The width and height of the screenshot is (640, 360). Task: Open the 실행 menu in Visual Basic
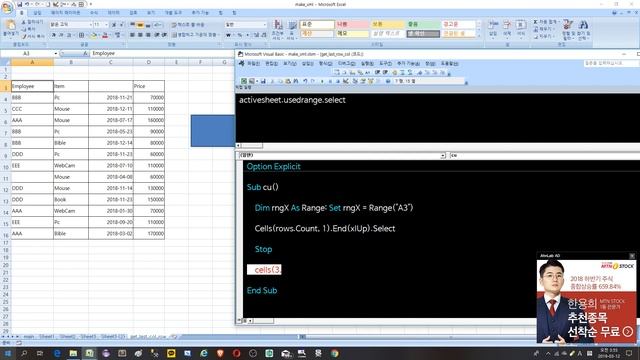367,64
